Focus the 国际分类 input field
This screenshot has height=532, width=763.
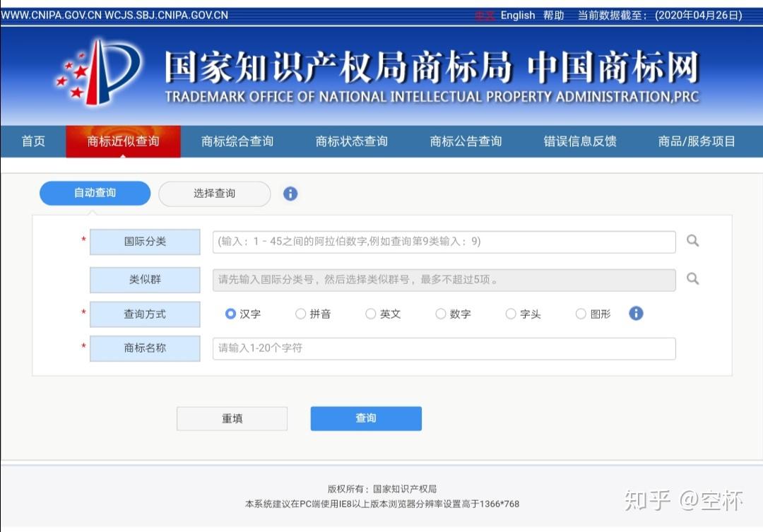444,242
